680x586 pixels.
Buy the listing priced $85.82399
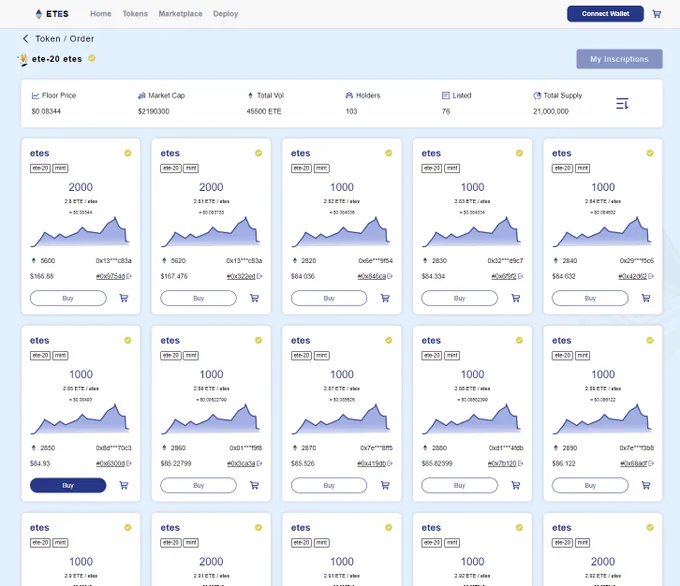460,485
